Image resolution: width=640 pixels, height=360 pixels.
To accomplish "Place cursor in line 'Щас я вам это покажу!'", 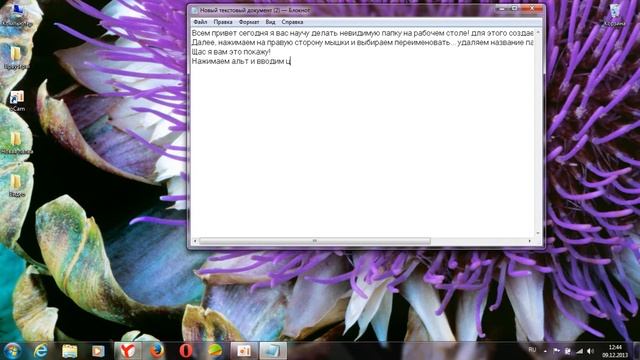I will 231,52.
